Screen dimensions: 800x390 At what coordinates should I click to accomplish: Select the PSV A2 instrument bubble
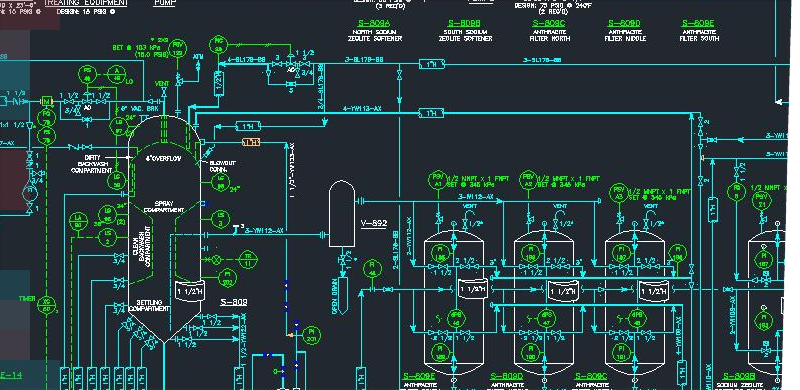tap(529, 180)
